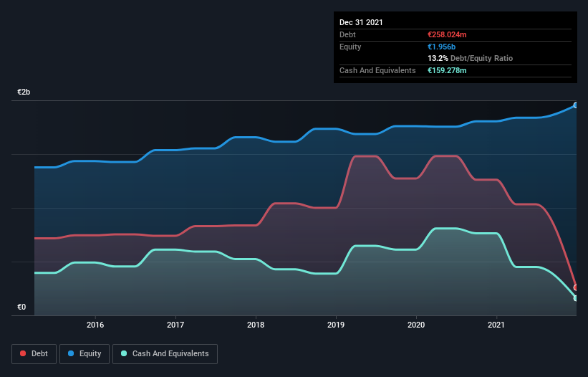Click the red Debt legend dot
Screen dimensions: 588x377
click(23, 353)
